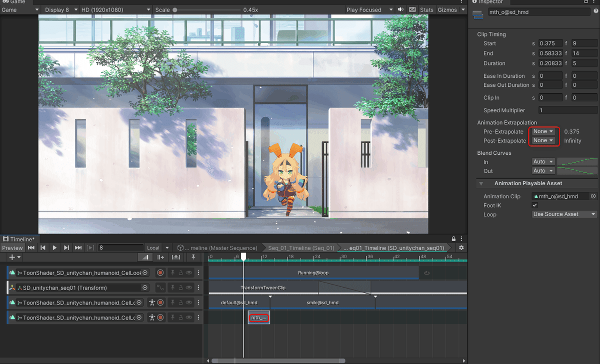This screenshot has width=600, height=364.
Task: Open the Pre-Extrapolate None dropdown
Action: pos(543,132)
